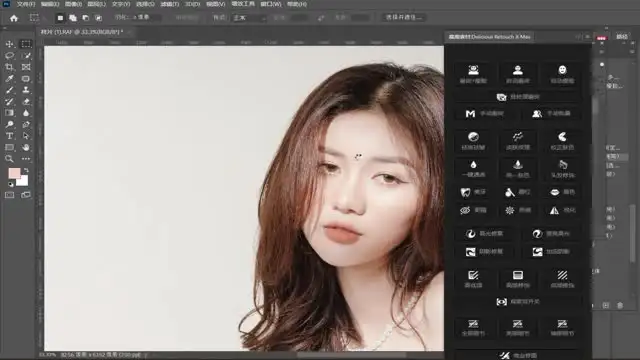Image resolution: width=640 pixels, height=360 pixels.
Task: Open the 3D(D) menu
Action: point(192,4)
